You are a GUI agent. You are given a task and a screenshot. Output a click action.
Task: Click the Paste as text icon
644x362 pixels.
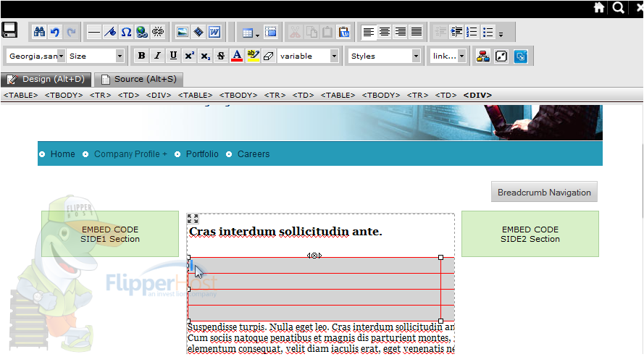[344, 32]
